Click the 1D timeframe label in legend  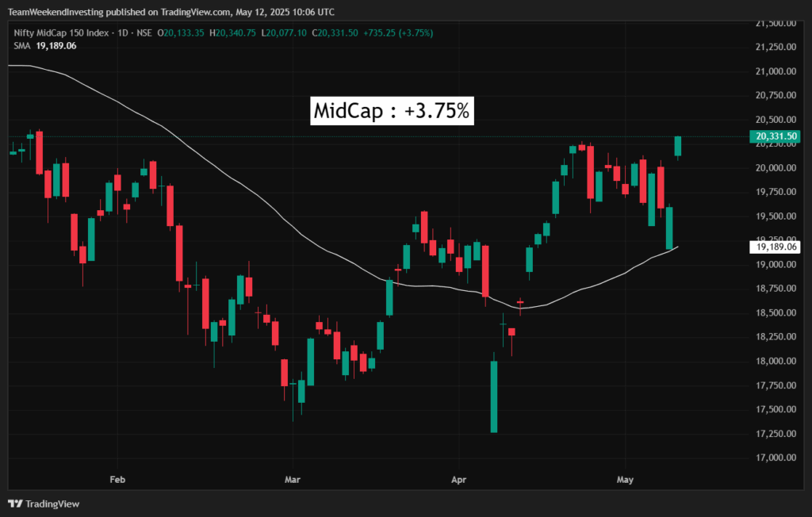click(x=123, y=33)
